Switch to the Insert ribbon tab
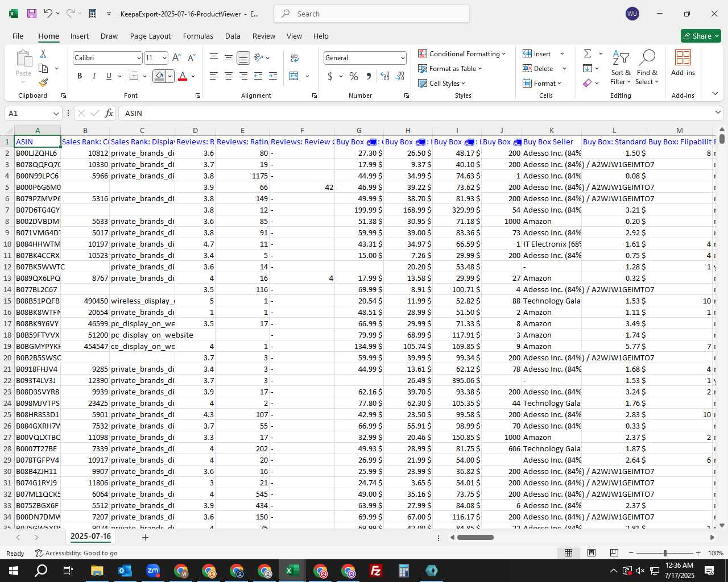728x582 pixels. pos(80,36)
